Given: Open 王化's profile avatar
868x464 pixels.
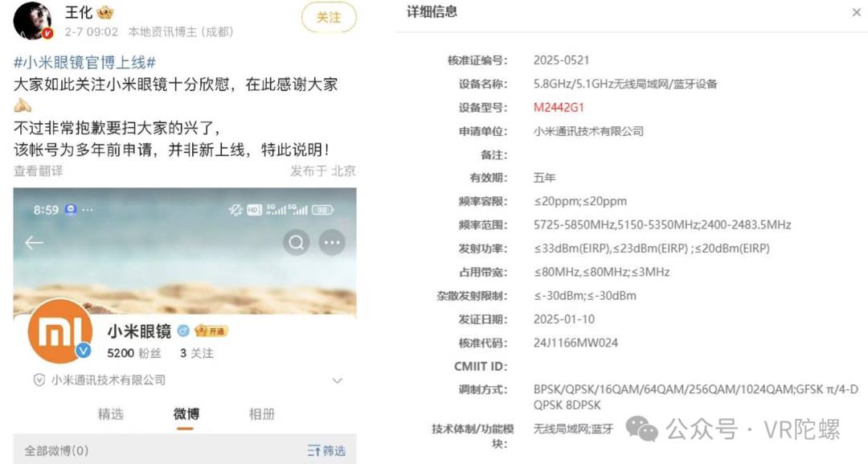Looking at the screenshot, I should tap(33, 21).
